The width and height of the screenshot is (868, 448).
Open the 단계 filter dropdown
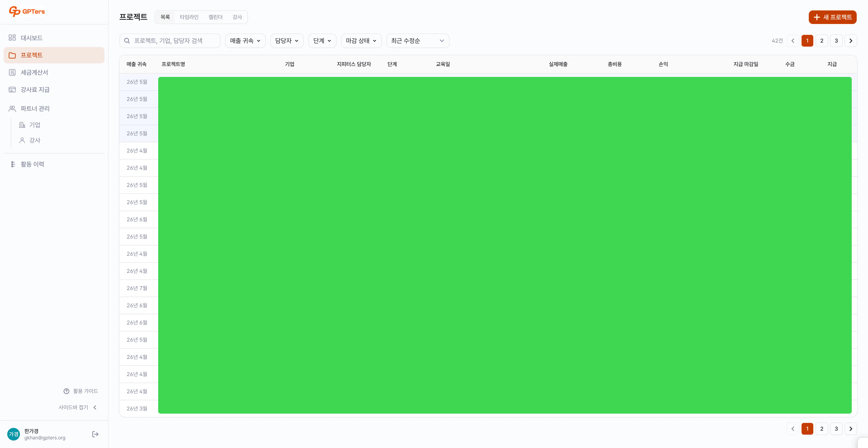[x=322, y=41]
